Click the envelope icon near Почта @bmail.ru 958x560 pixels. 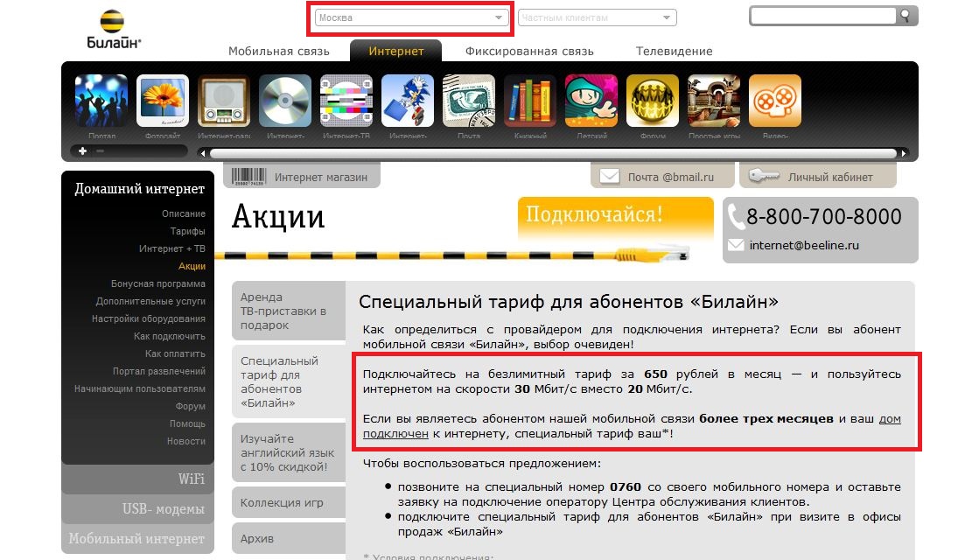coord(609,177)
